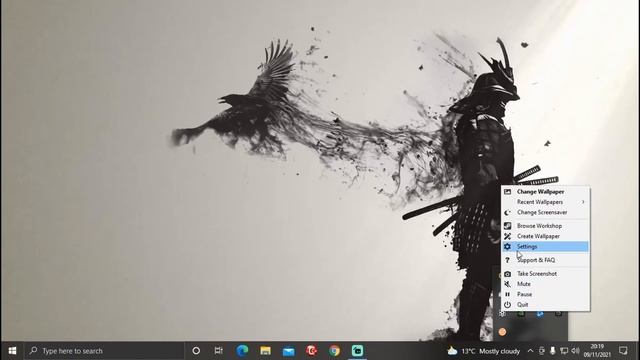Image resolution: width=640 pixels, height=360 pixels.
Task: Click the orange round icon in tray overflow
Action: click(x=502, y=332)
